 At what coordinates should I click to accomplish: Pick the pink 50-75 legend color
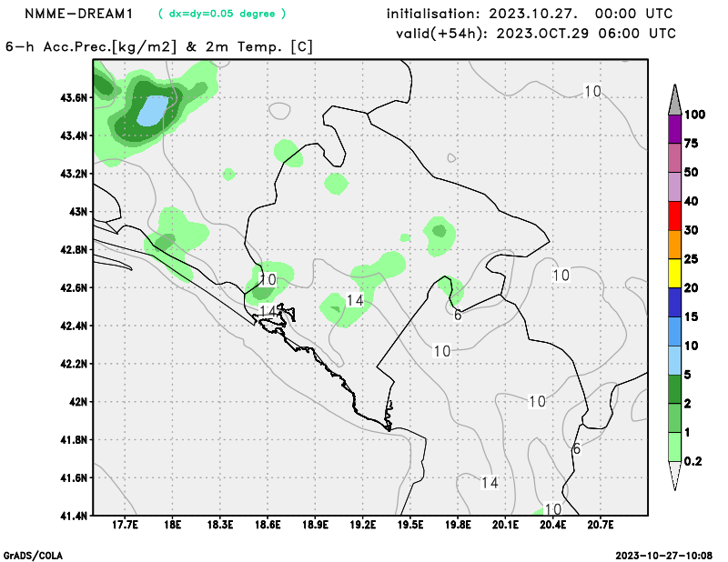click(674, 158)
